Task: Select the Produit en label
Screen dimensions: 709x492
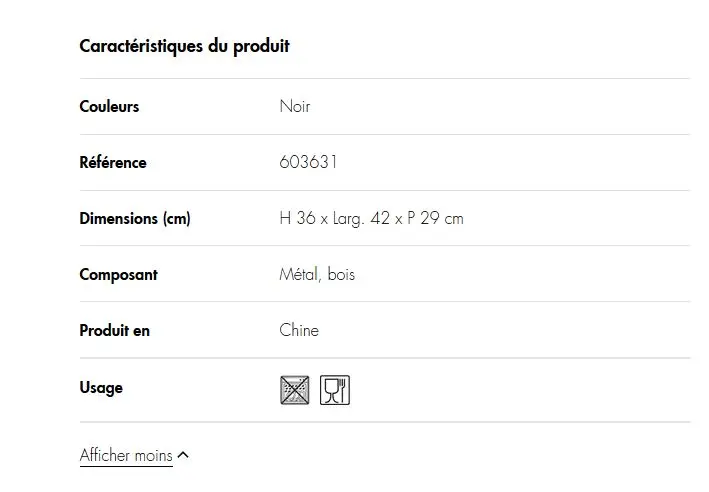Action: click(x=114, y=331)
